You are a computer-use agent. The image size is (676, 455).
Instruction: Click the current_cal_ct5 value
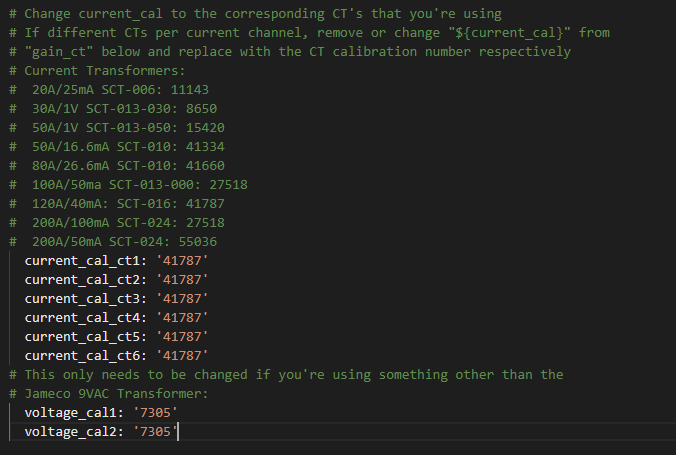point(182,337)
